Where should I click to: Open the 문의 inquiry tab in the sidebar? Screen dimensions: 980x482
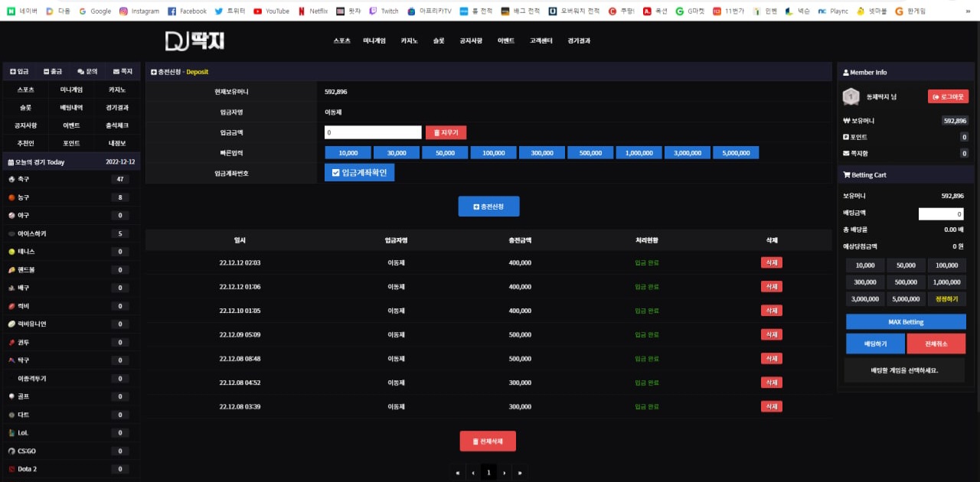click(88, 71)
